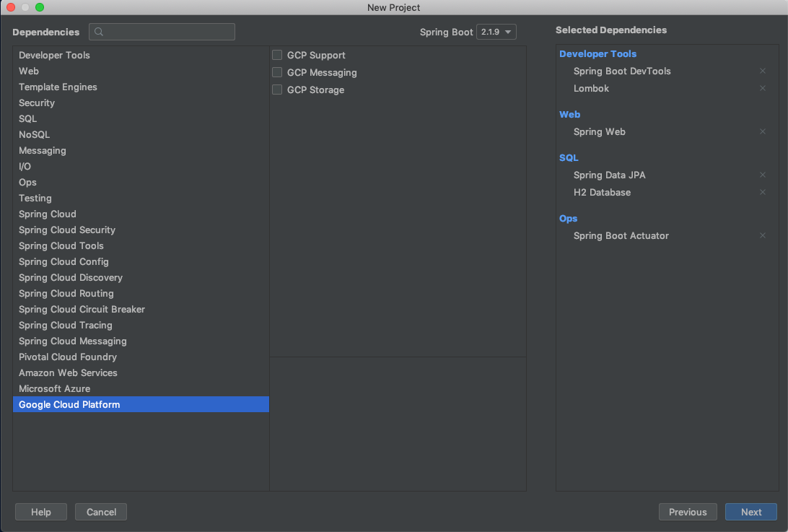Click Spring Boot DevTools in selected list
Screen dimensions: 788x532
621,71
